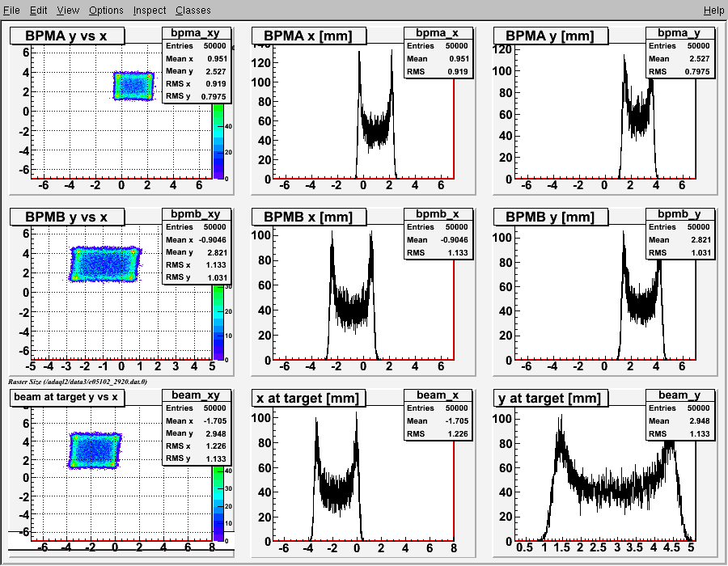This screenshot has width=728, height=566.
Task: Click 'Mean 2.821' in bpmb_y stats
Action: 679,239
